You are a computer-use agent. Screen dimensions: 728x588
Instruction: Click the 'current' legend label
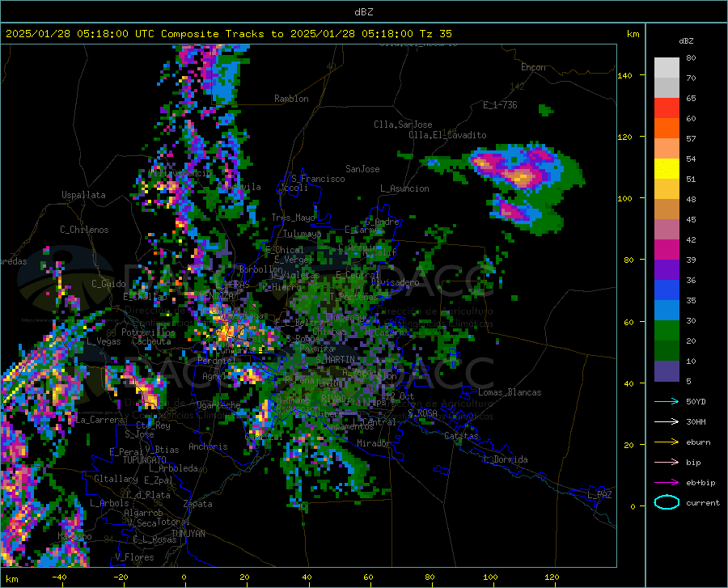703,502
